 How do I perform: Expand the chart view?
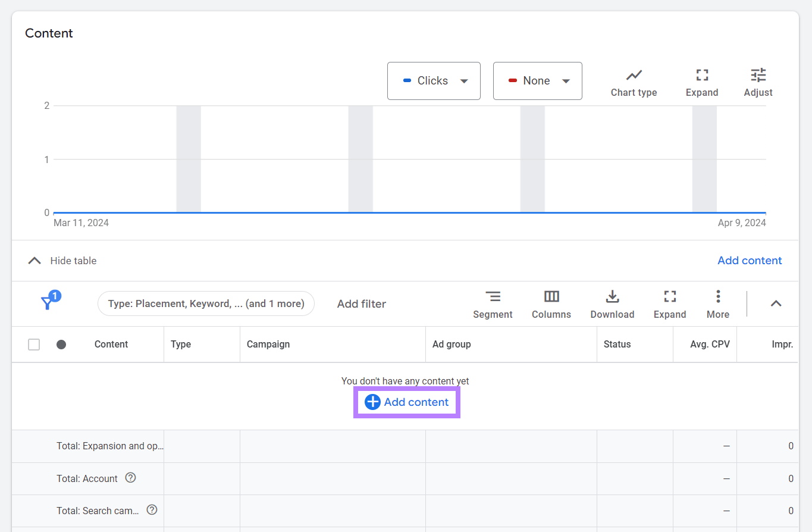701,82
